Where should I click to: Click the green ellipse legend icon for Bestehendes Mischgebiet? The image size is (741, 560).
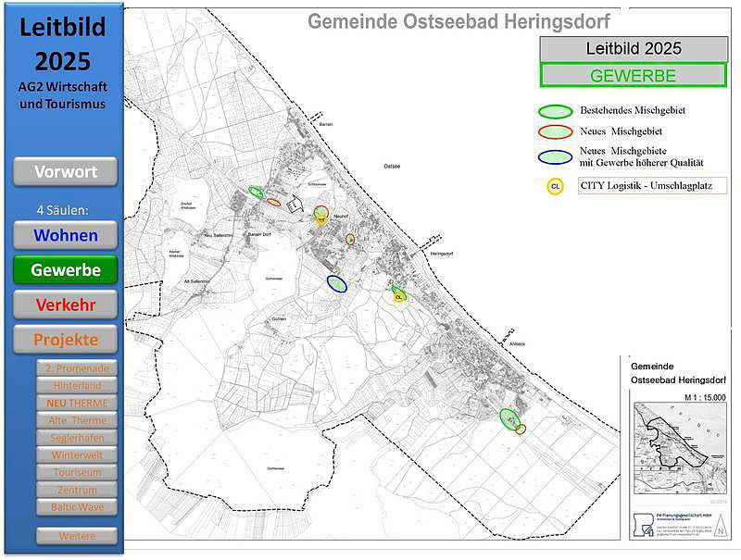pos(556,110)
